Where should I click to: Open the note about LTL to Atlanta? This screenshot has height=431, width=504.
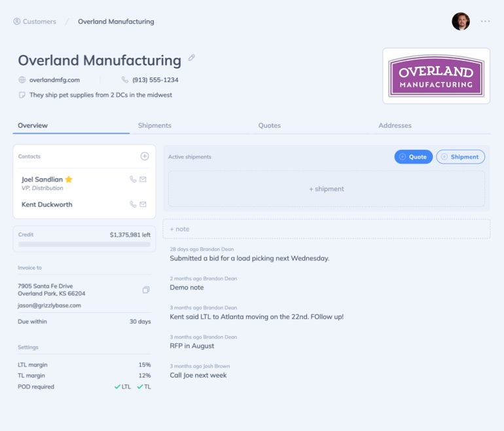click(257, 317)
